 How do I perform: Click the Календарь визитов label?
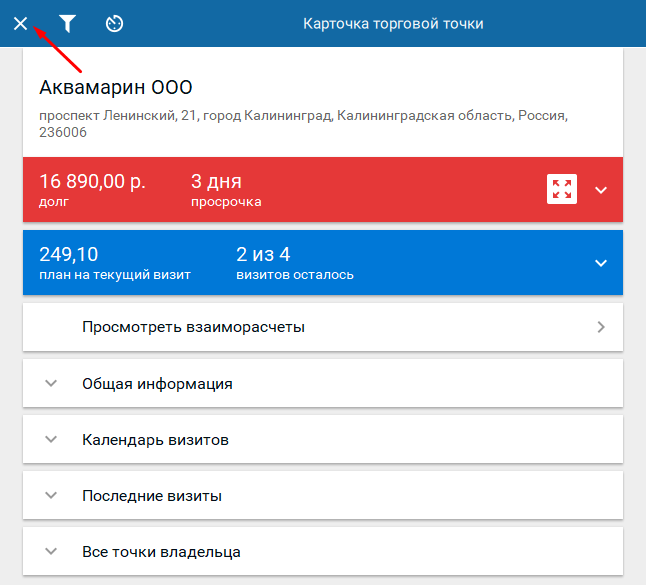point(155,440)
